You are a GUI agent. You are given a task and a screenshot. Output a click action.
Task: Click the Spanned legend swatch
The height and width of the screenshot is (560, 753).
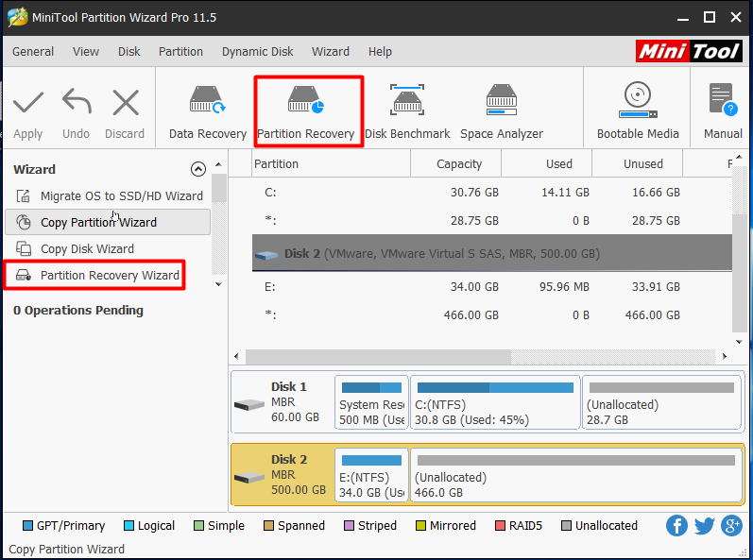[268, 526]
